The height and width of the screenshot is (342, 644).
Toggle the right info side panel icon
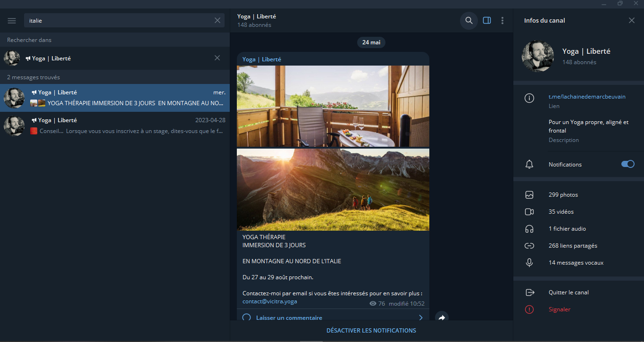pyautogui.click(x=487, y=20)
